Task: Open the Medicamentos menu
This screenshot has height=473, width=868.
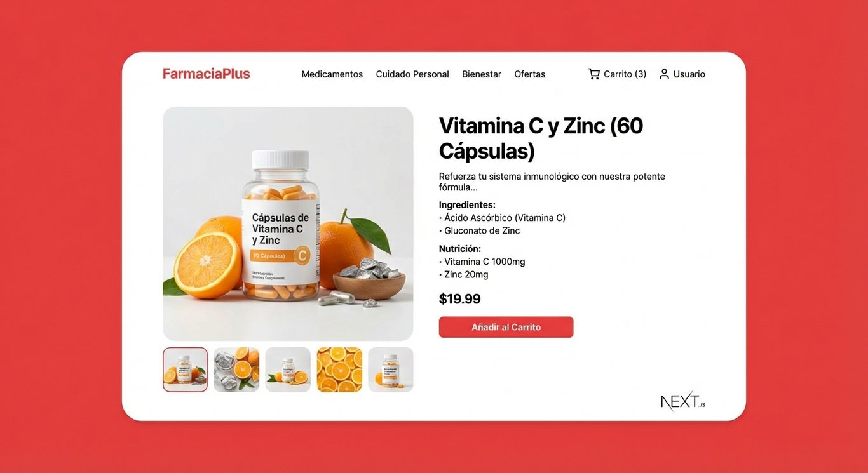Action: pyautogui.click(x=332, y=74)
